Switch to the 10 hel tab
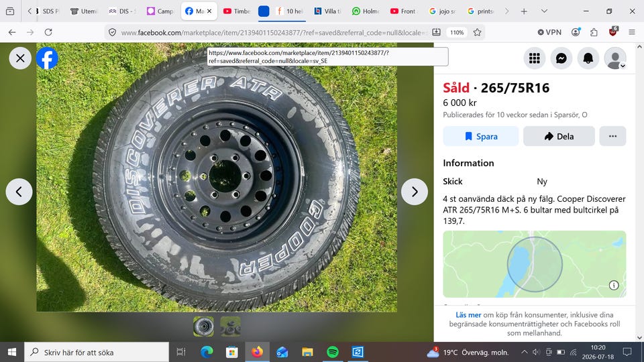The width and height of the screenshot is (644, 362). click(290, 11)
